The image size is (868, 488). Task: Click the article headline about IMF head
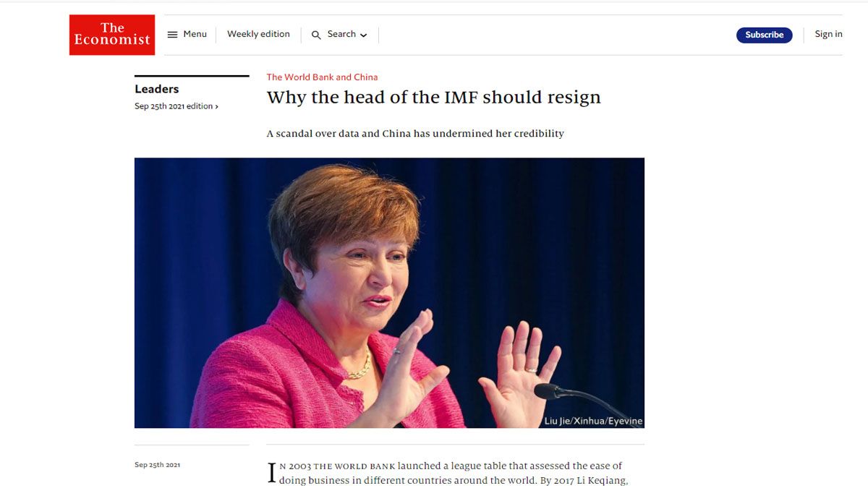(x=433, y=98)
